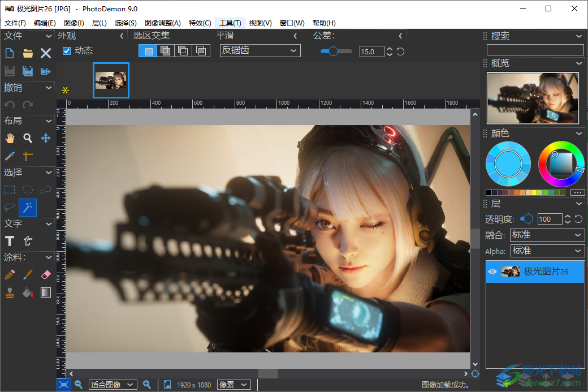Screen dimensions: 588x392
Task: Create a new image file icon
Action: [10, 53]
